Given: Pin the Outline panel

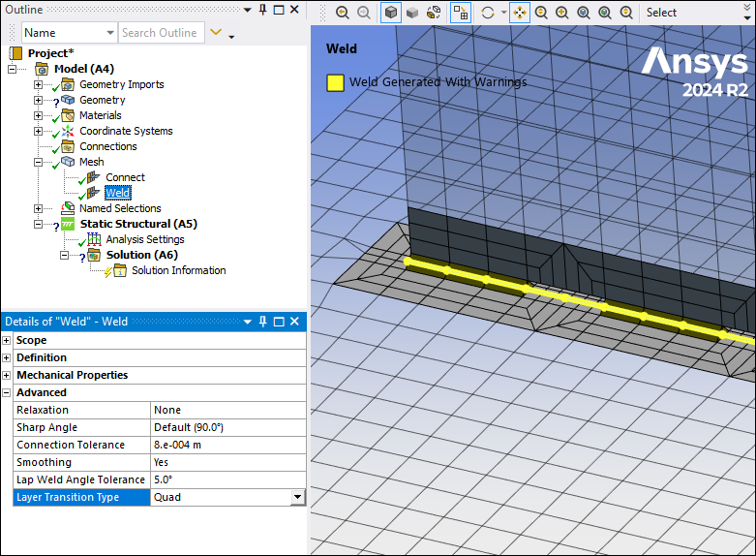Looking at the screenshot, I should [x=262, y=9].
